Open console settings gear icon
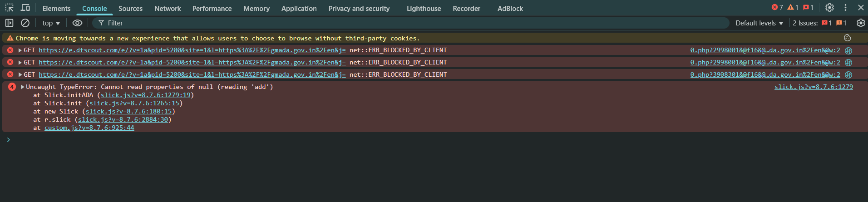 click(860, 23)
